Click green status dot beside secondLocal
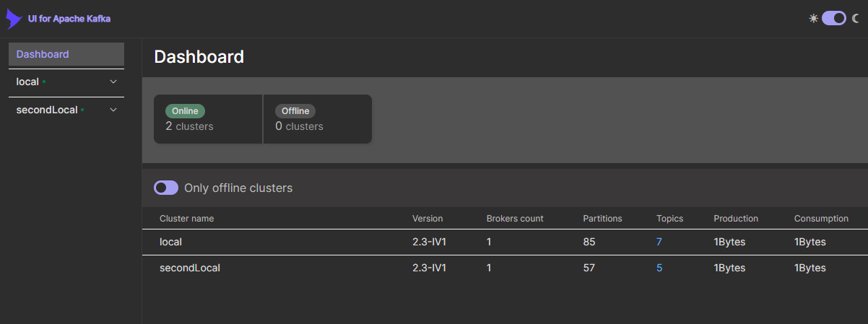 [82, 110]
